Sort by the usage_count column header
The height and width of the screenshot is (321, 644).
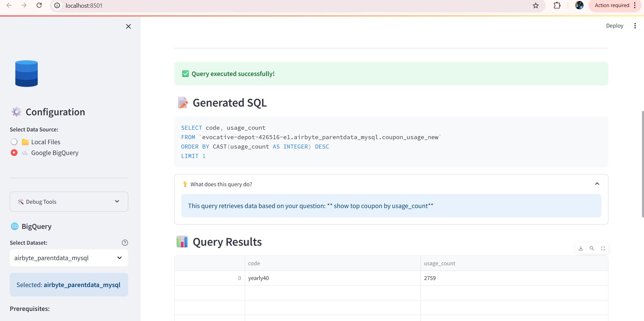[x=514, y=263]
